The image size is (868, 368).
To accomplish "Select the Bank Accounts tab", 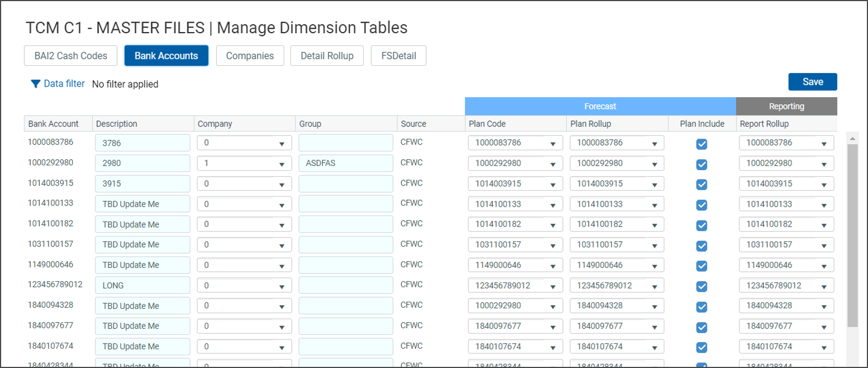I will click(x=166, y=56).
